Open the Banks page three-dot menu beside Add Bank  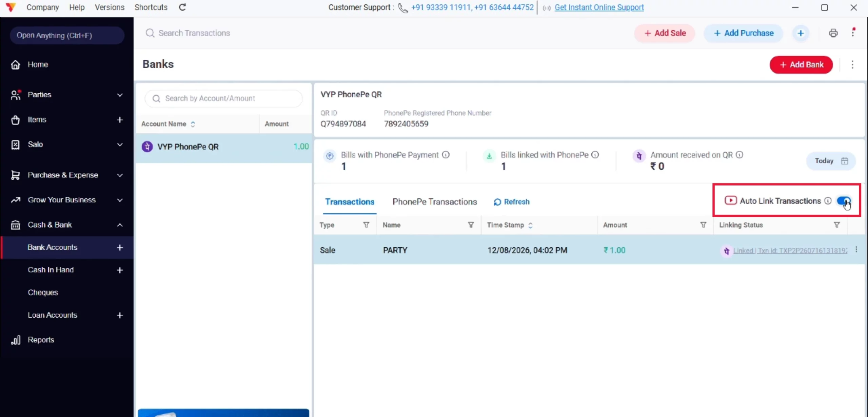pos(852,64)
